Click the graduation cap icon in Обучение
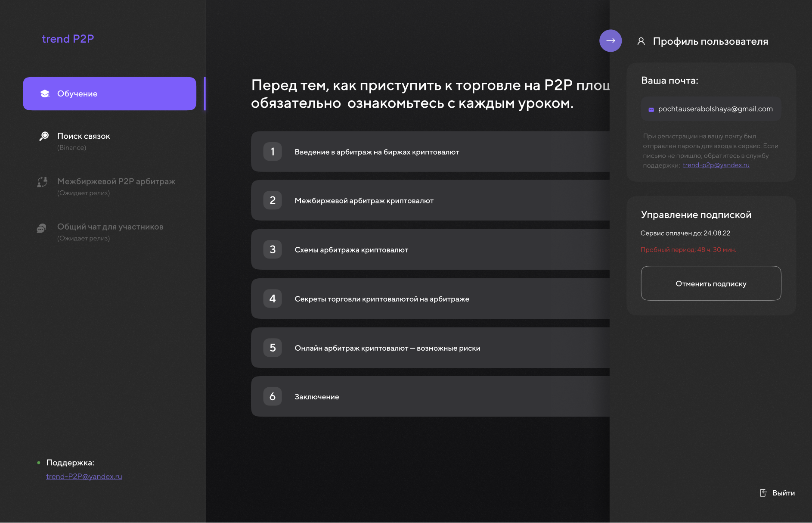 [45, 93]
